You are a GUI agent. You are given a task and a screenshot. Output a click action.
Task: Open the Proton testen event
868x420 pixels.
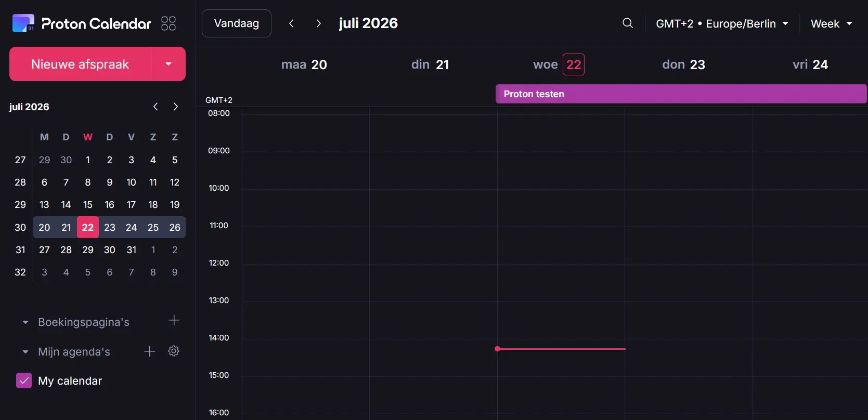tap(681, 94)
